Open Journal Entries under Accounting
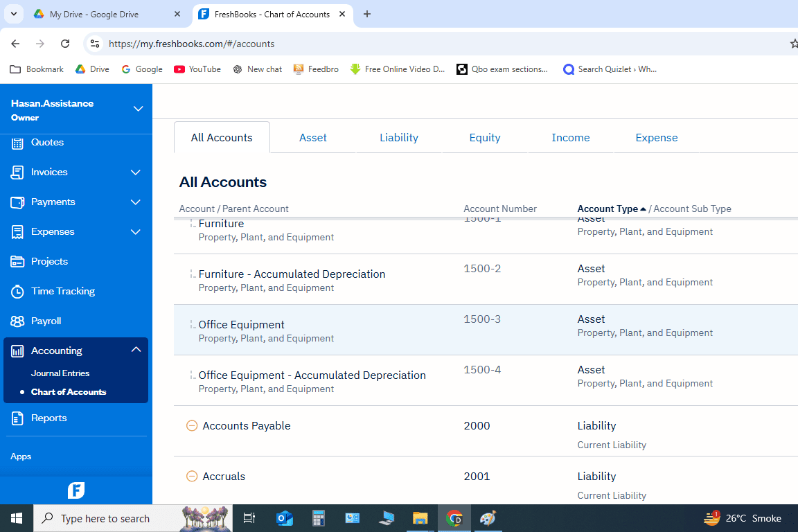This screenshot has width=798, height=532. [x=60, y=373]
